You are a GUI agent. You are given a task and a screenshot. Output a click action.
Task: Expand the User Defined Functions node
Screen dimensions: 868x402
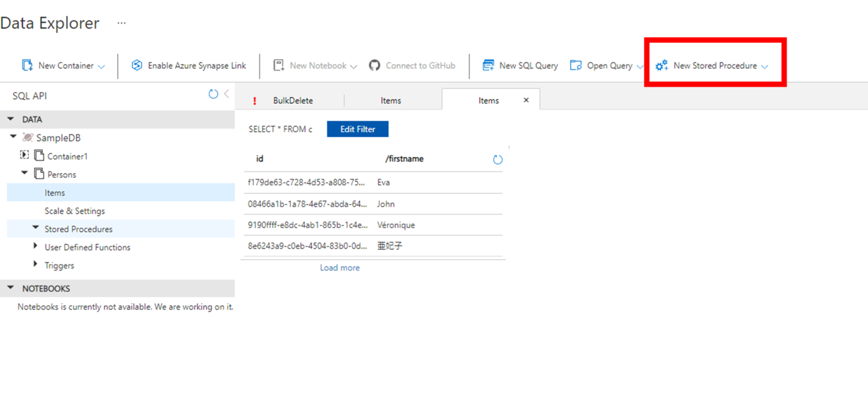(x=35, y=246)
